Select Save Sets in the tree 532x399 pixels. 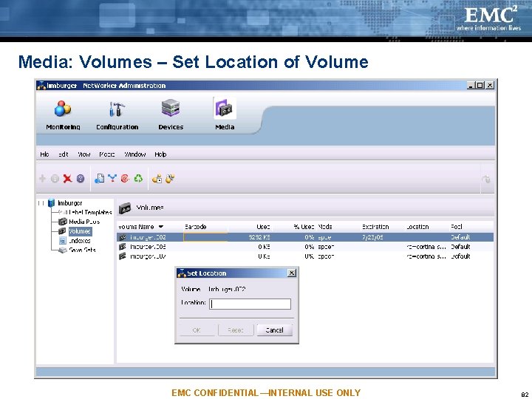click(82, 250)
